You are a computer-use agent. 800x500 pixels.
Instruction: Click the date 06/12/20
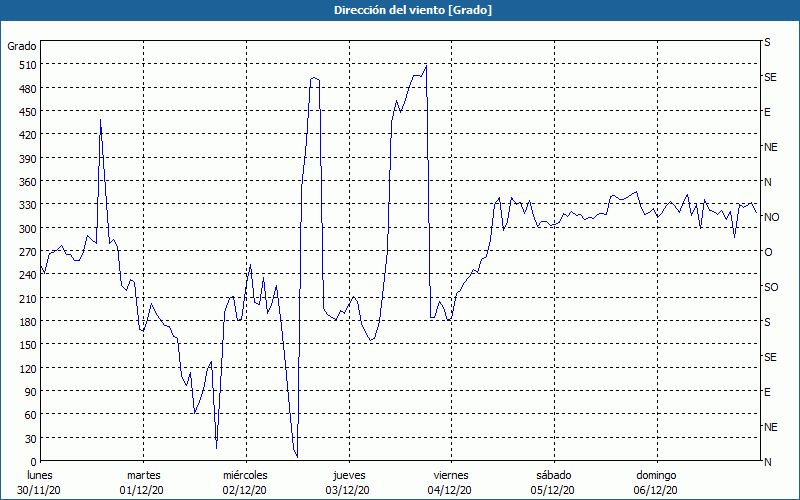(656, 490)
